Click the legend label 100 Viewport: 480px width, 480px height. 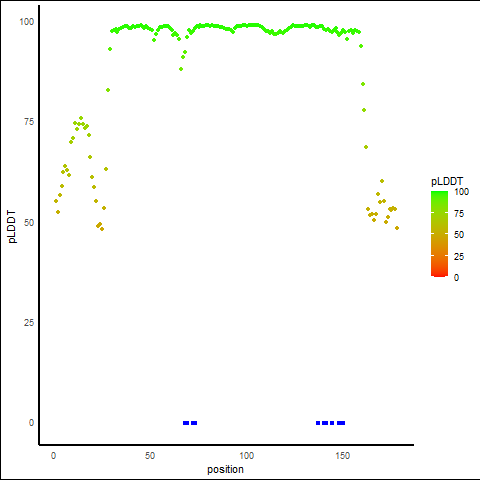[x=461, y=192]
